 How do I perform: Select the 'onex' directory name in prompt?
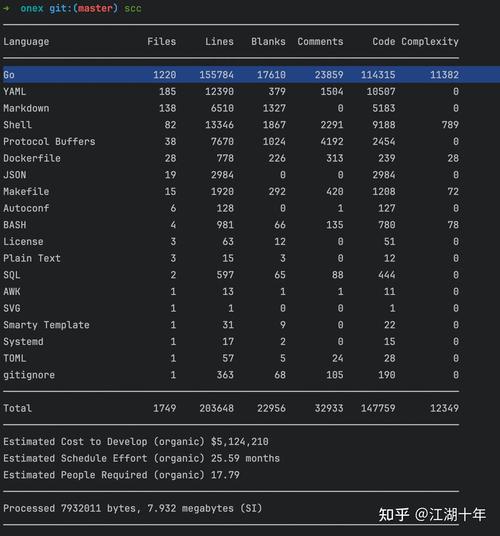coord(32,8)
